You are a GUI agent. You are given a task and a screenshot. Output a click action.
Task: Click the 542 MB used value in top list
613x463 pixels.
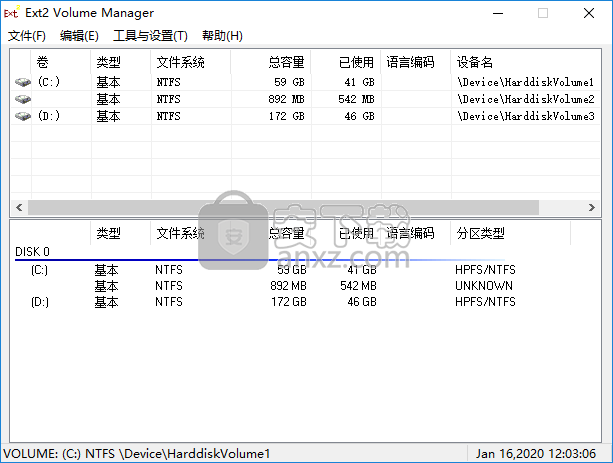click(356, 99)
